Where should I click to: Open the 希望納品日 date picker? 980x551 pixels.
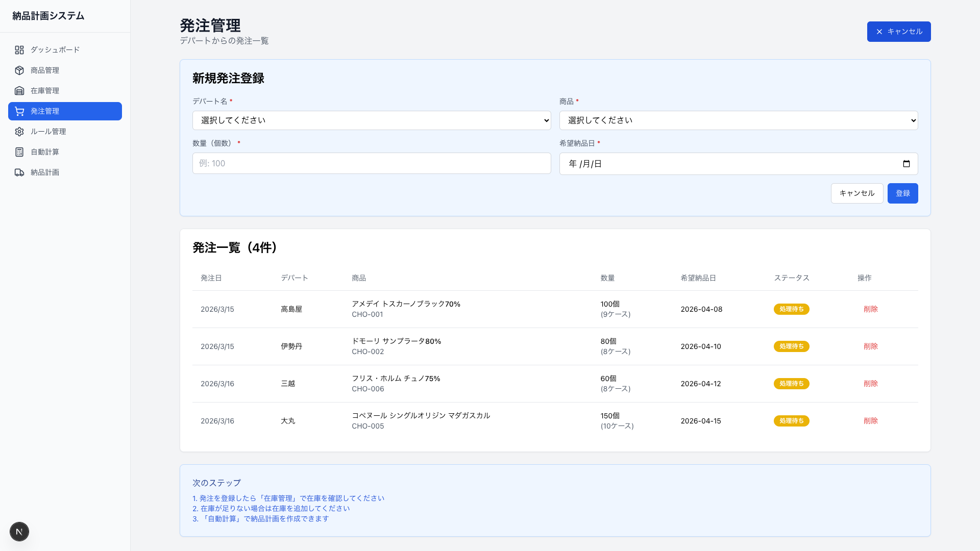coord(906,164)
